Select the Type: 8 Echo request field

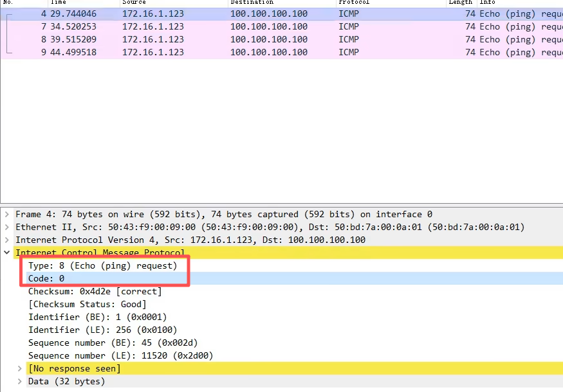click(102, 265)
